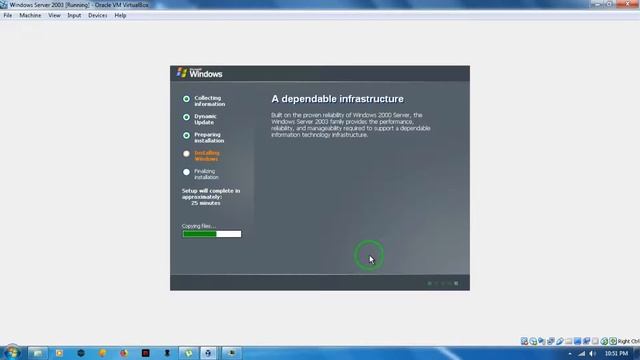Open the green taskbar application icon

click(x=188, y=353)
